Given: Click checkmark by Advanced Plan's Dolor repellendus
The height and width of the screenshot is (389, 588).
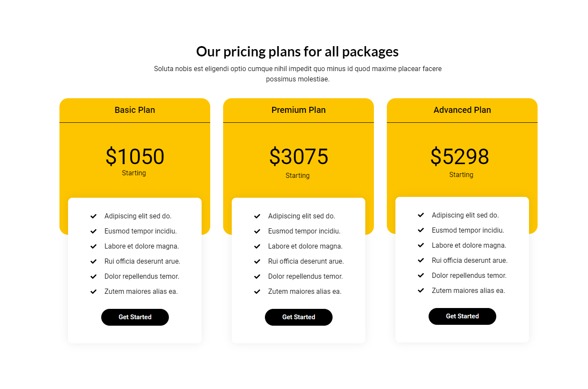Looking at the screenshot, I should 421,276.
